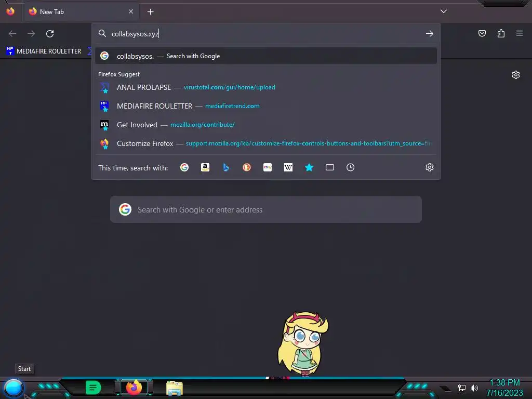The height and width of the screenshot is (399, 532).
Task: Expand the list all tabs chevron
Action: point(444,11)
